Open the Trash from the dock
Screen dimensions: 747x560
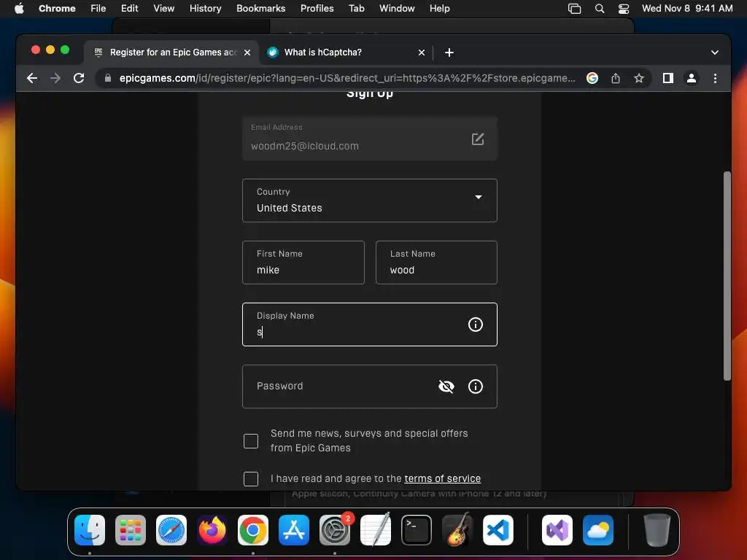[x=657, y=530]
